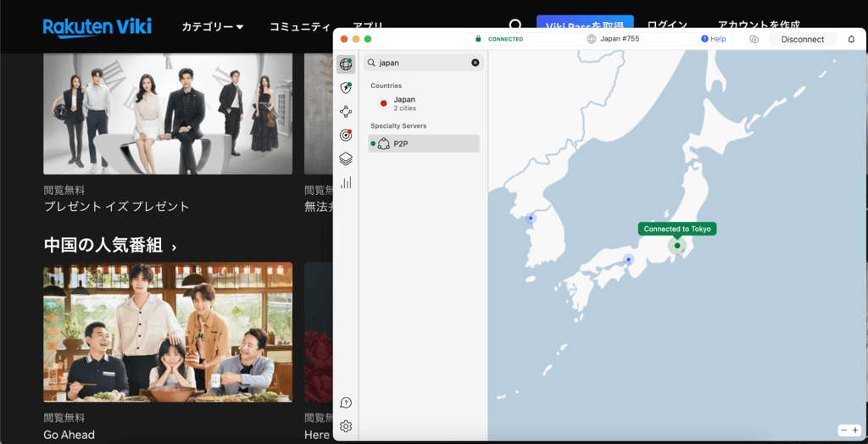Viewport: 868px width, 444px height.
Task: Open the Go Ahead show thumbnail
Action: coord(168,332)
